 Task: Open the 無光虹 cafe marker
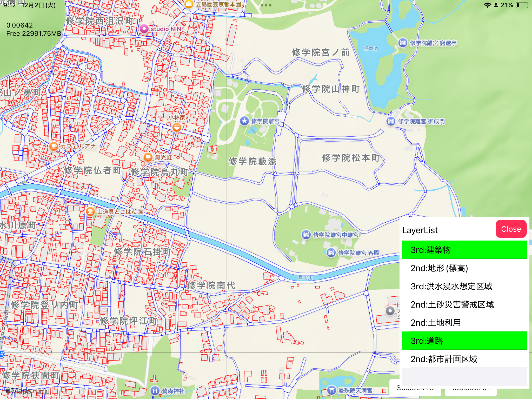click(x=148, y=157)
